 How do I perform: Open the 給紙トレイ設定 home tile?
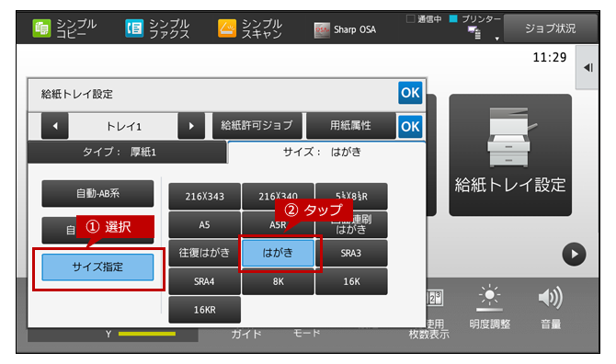[510, 154]
